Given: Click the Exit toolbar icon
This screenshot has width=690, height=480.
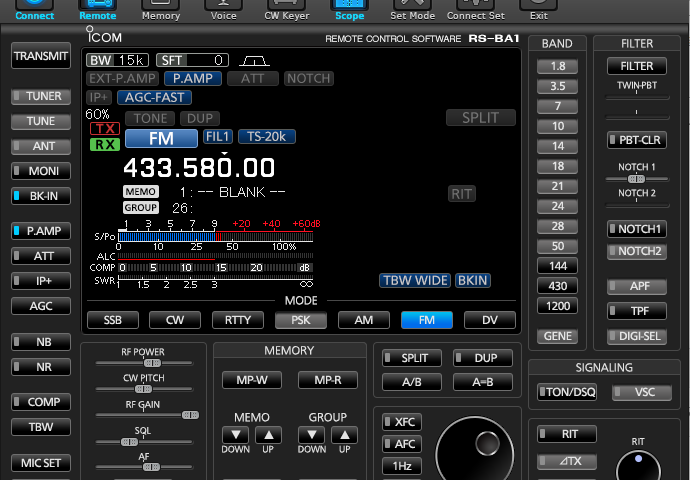Looking at the screenshot, I should coord(539,10).
